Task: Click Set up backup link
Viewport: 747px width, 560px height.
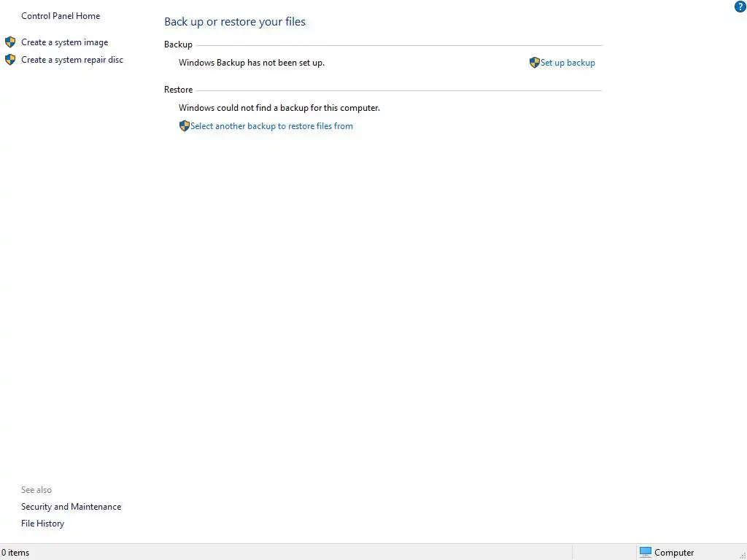Action: click(x=568, y=63)
